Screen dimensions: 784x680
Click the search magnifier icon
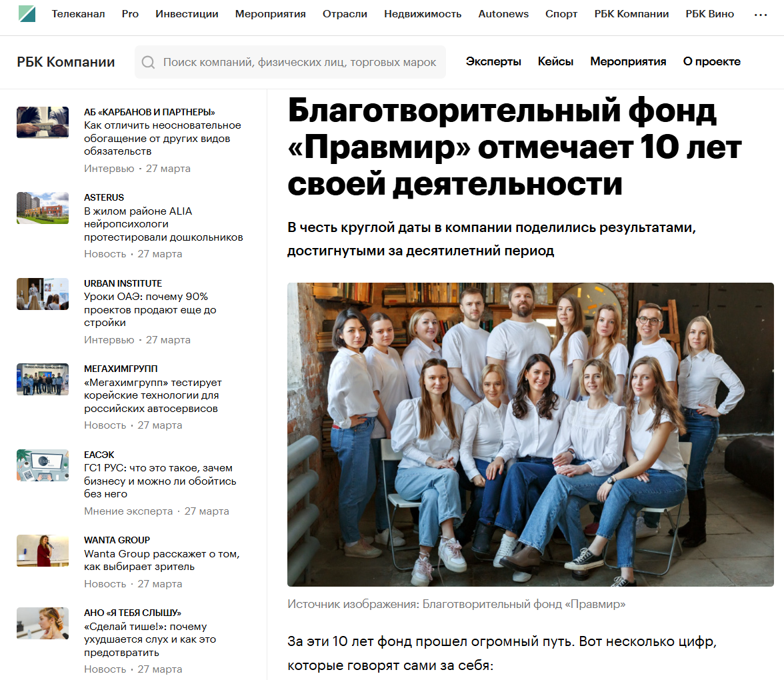[148, 62]
